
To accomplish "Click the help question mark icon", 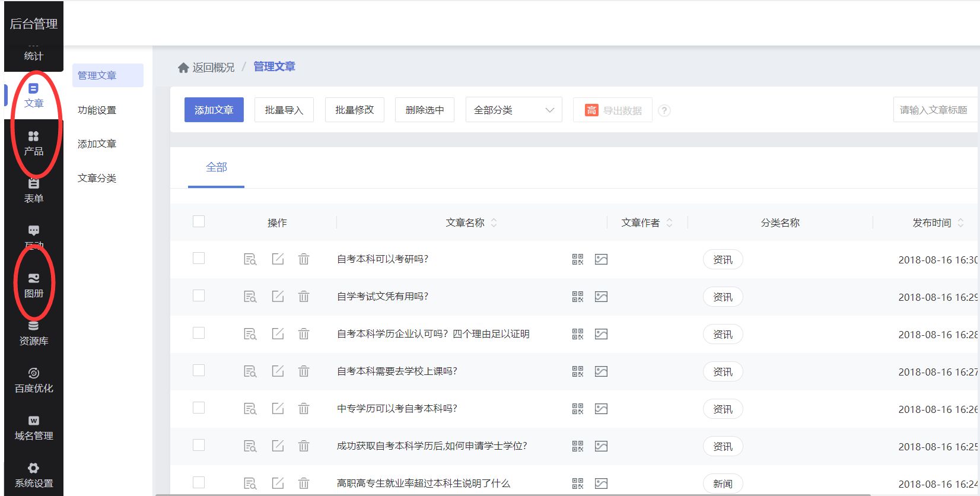I will (x=664, y=110).
